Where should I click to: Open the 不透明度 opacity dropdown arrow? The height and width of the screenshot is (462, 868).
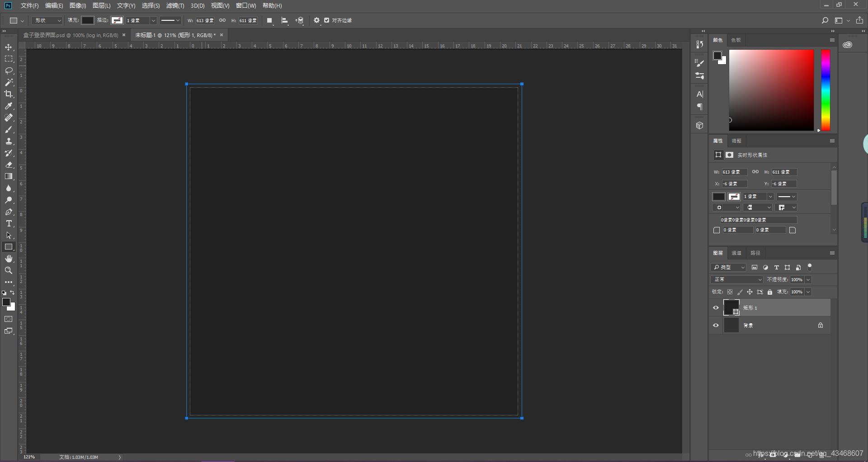808,280
